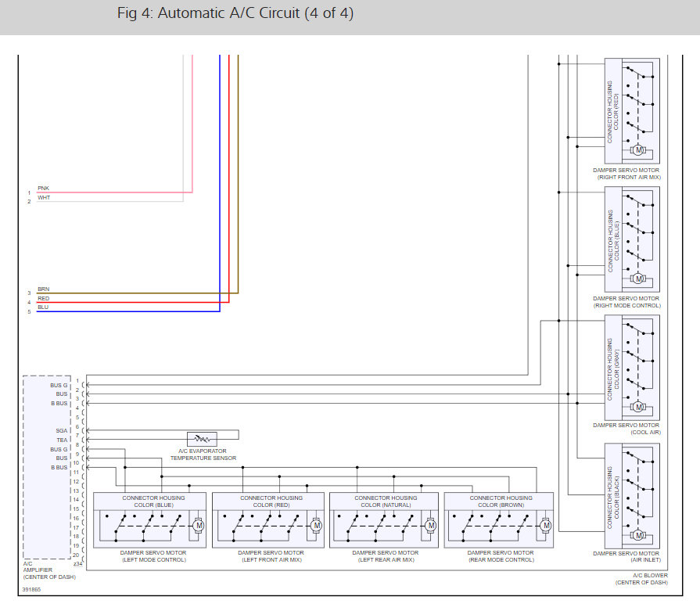700x611 pixels.
Task: Click Damper Servo Motor (Rear Mode Control) caption
Action: pos(501,556)
